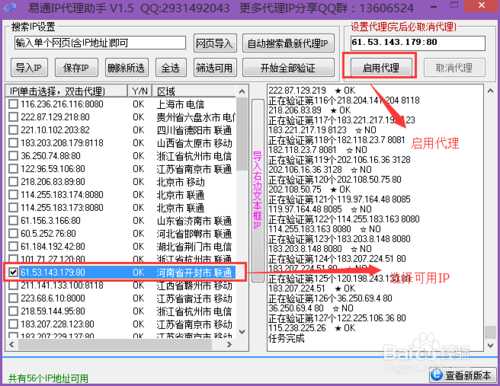Check the box for 183.203.208.179:8118
Screen dimensions: 500x386
13,143
